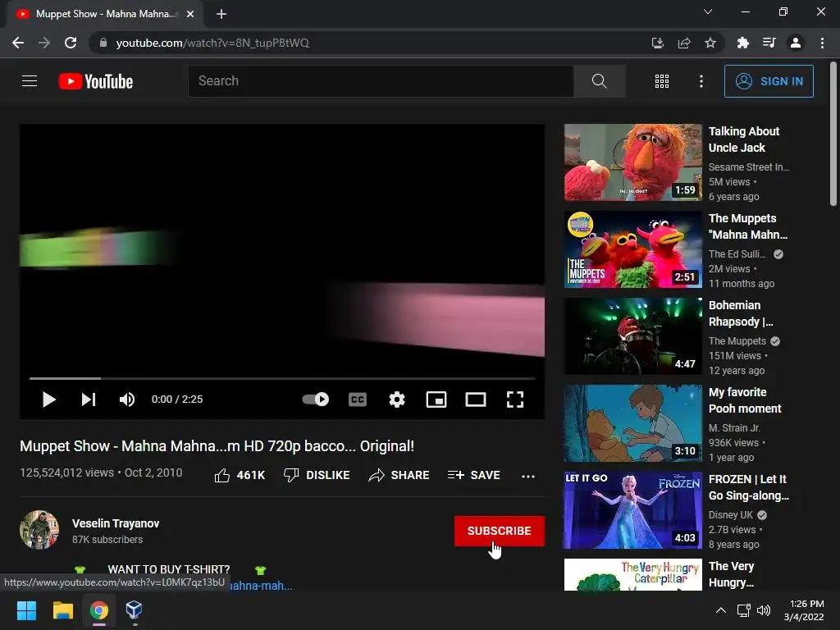Open YouTube settings three-dot menu
840x630 pixels.
tap(701, 81)
